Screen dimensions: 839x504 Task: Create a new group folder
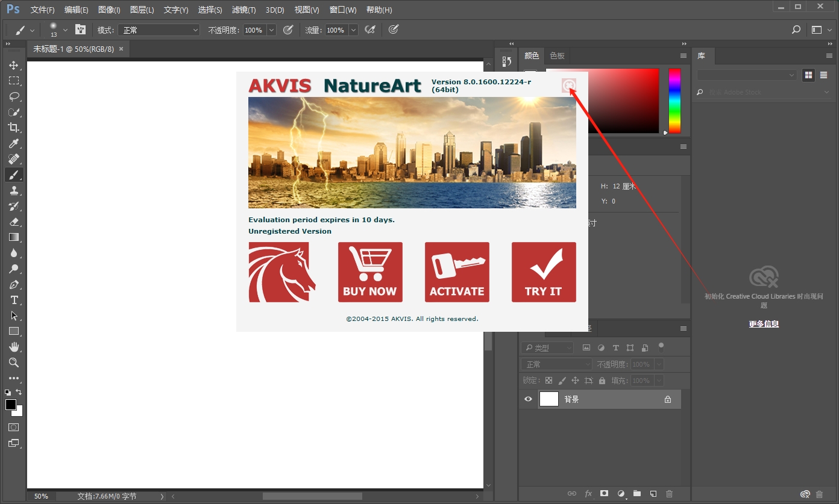636,494
